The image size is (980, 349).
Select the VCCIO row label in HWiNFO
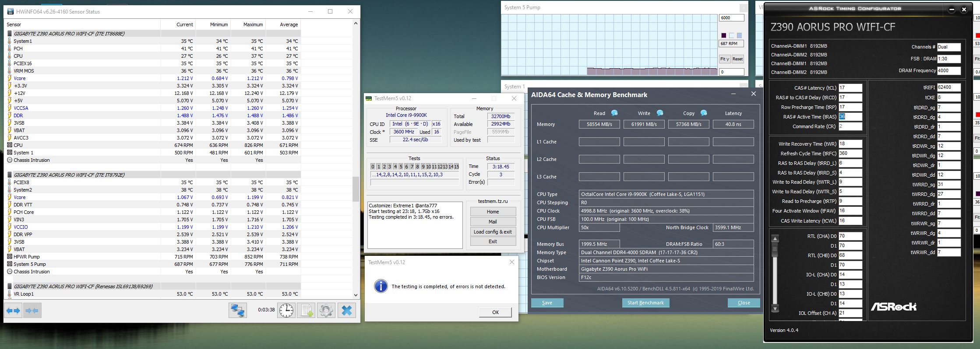coord(21,227)
